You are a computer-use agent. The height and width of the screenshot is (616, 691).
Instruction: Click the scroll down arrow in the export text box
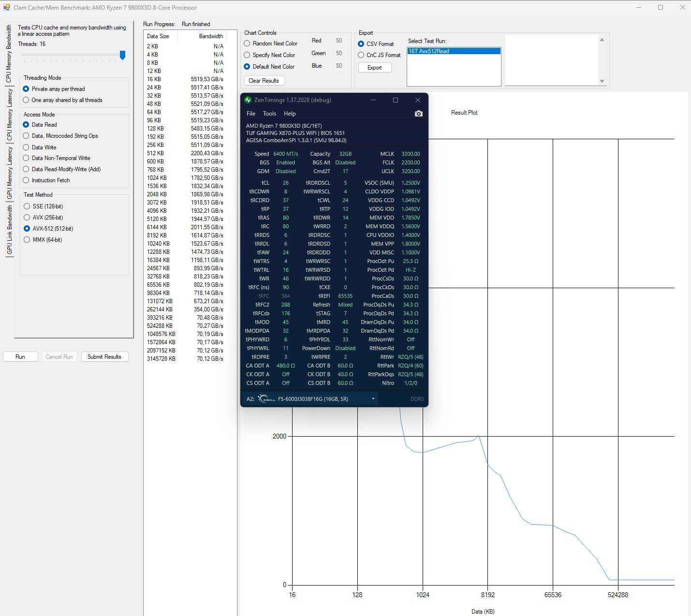click(602, 81)
